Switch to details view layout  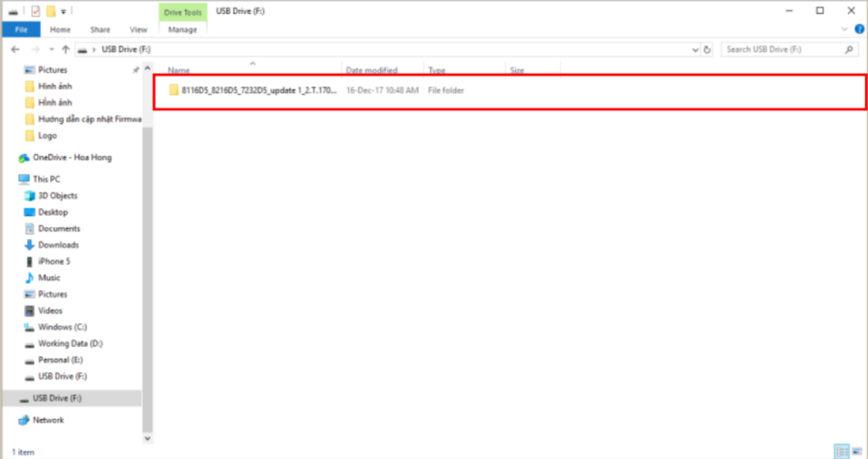coord(842,451)
